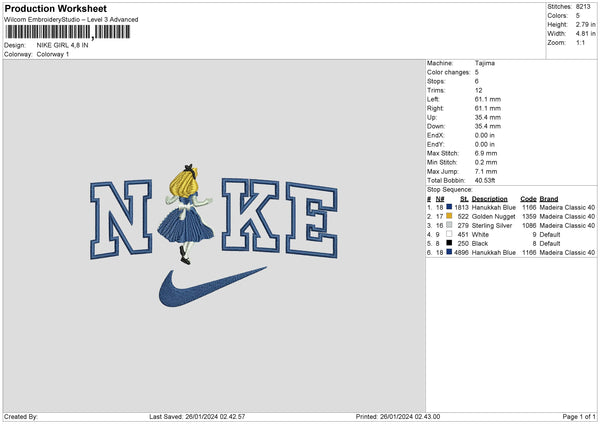Click the Sterling Silver color swatch

pyautogui.click(x=449, y=225)
